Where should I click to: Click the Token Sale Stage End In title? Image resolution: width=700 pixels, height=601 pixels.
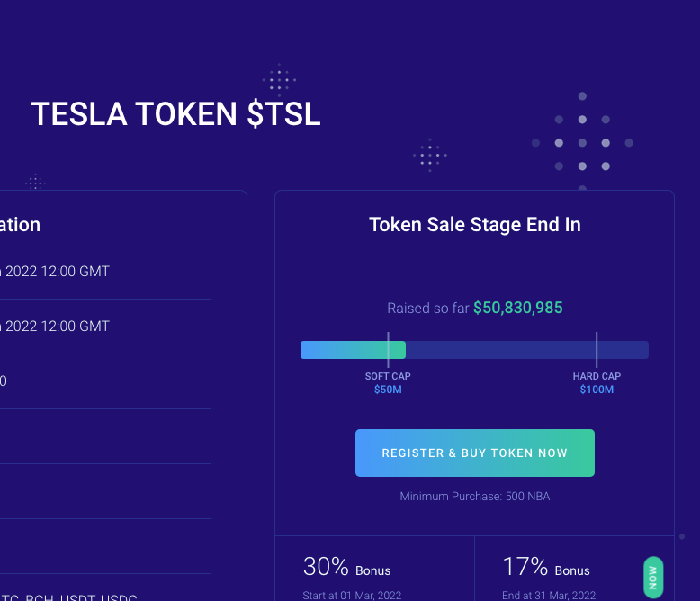point(474,224)
